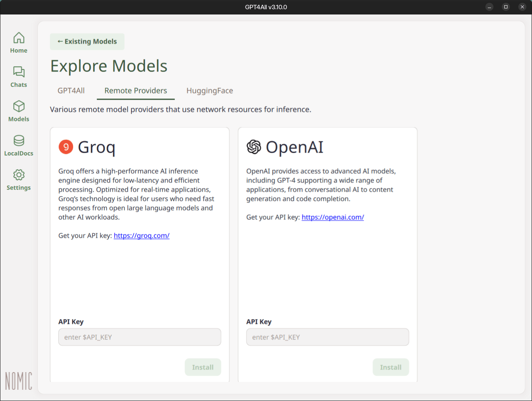The width and height of the screenshot is (532, 401).
Task: Focus the OpenAI API Key field
Action: pos(327,337)
